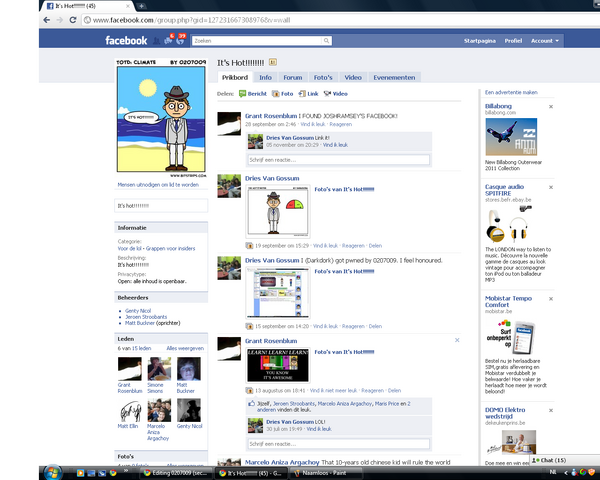
Task: Open Chrome from the quick launch bar
Action: tap(113, 473)
